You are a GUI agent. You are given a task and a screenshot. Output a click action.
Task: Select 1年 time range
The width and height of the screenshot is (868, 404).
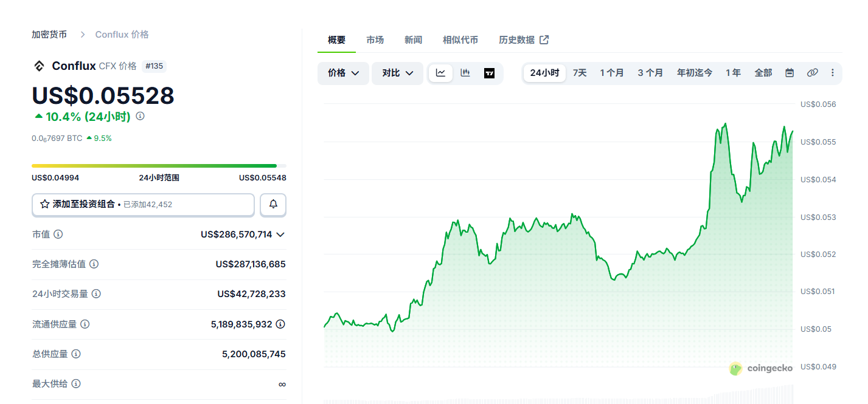click(733, 73)
